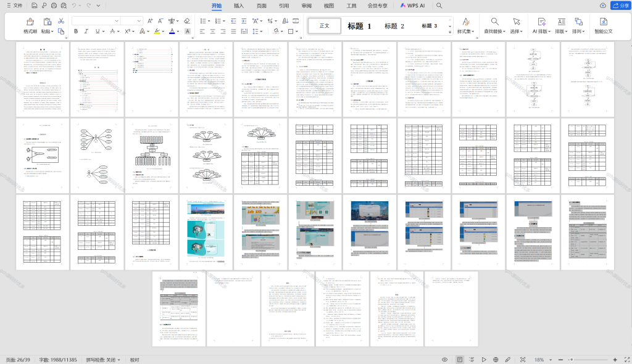Align text left icon

pyautogui.click(x=202, y=31)
